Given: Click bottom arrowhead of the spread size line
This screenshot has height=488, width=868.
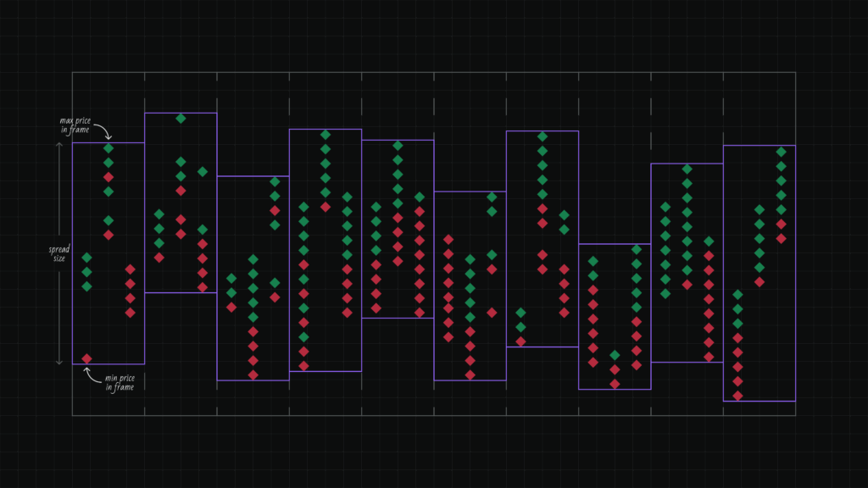Looking at the screenshot, I should tap(59, 362).
